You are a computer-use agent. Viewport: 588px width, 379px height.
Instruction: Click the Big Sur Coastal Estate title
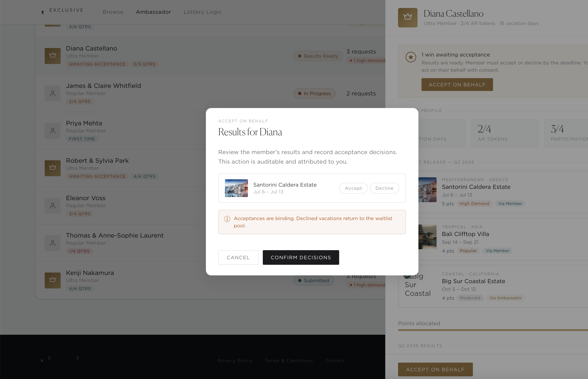pyautogui.click(x=473, y=281)
